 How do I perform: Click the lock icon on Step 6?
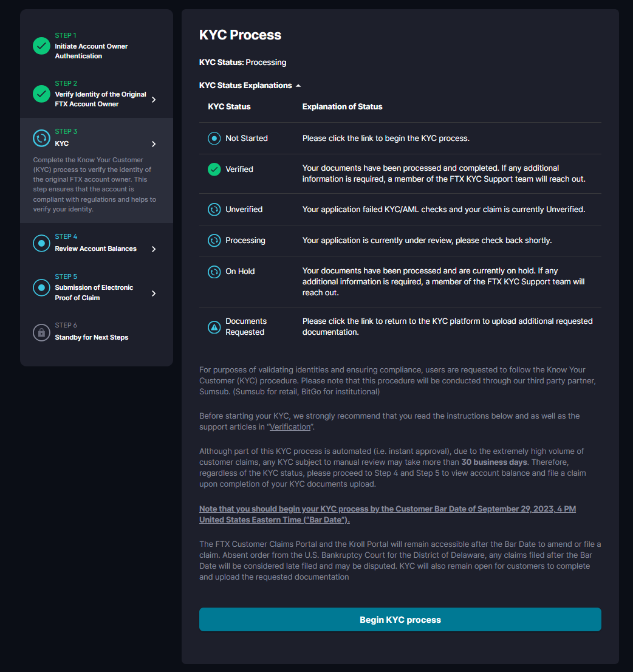pyautogui.click(x=41, y=332)
